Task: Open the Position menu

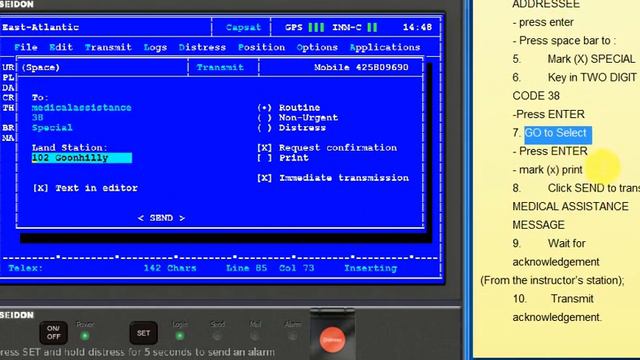Action: [x=261, y=47]
